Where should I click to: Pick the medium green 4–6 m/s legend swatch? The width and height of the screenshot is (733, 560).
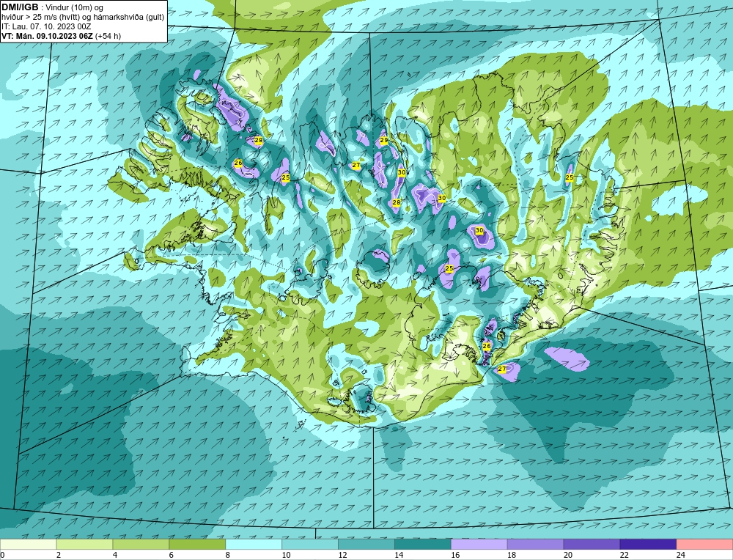(141, 544)
